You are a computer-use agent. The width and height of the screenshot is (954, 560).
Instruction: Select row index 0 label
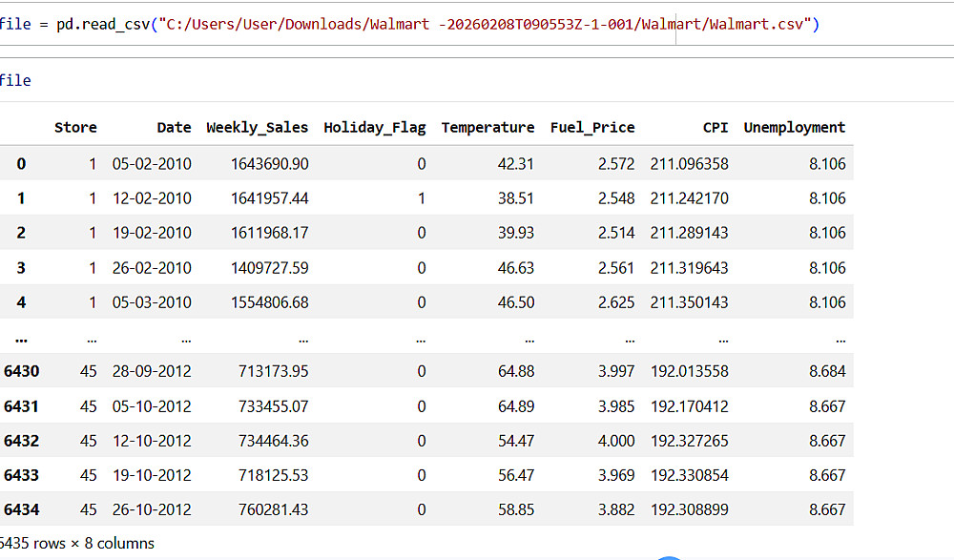[21, 164]
